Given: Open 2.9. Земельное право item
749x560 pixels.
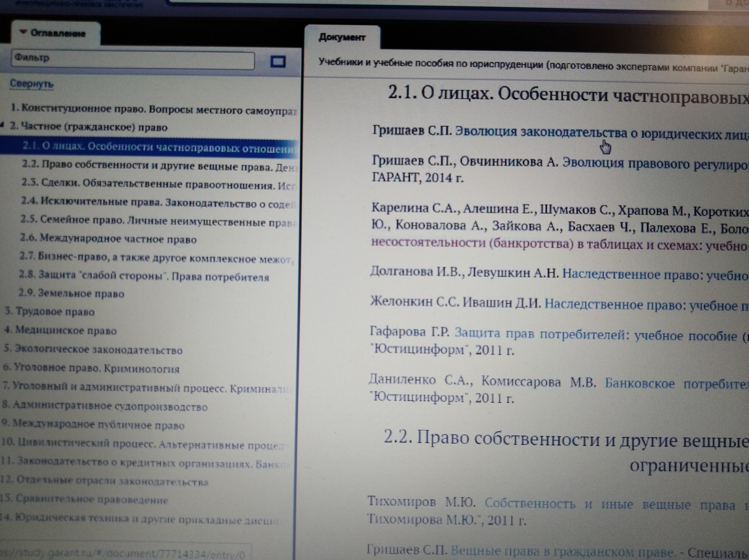Looking at the screenshot, I should (71, 293).
